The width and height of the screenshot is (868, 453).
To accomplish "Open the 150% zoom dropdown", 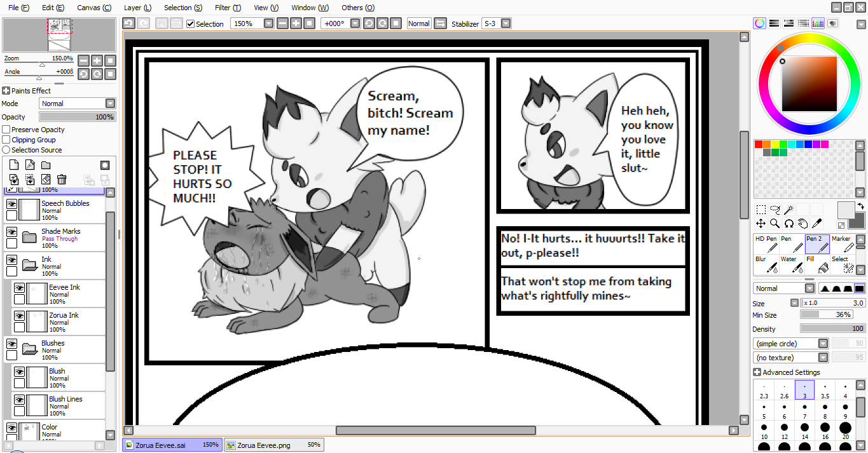I will pyautogui.click(x=268, y=24).
